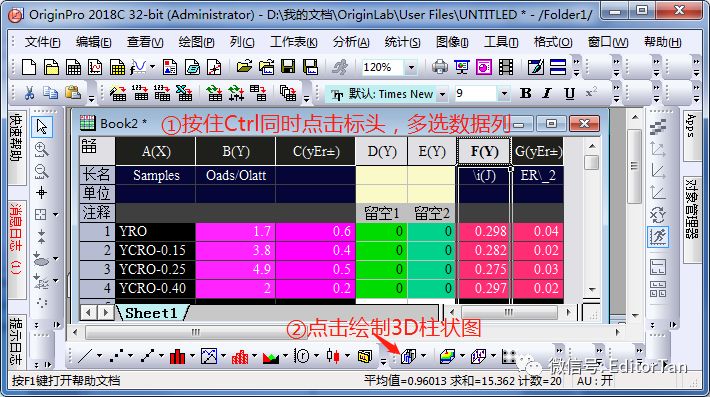
Task: Click cell value 0.298 in column F
Action: pyautogui.click(x=485, y=231)
